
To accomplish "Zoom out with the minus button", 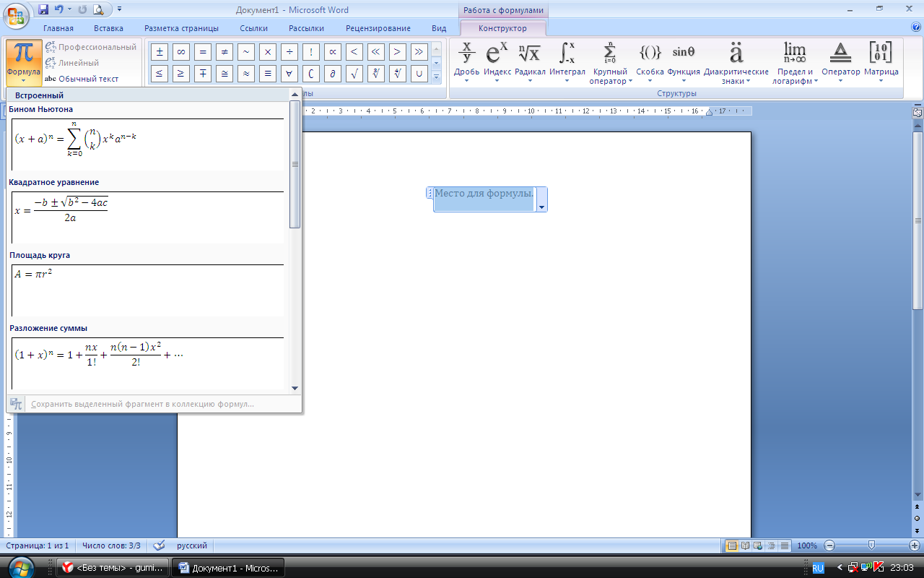I will pos(829,545).
